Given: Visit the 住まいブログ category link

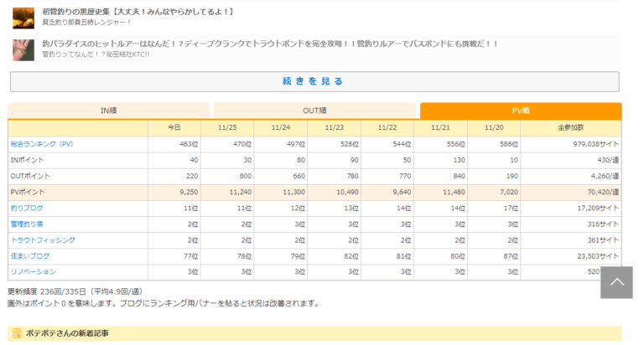Looking at the screenshot, I should click(30, 255).
